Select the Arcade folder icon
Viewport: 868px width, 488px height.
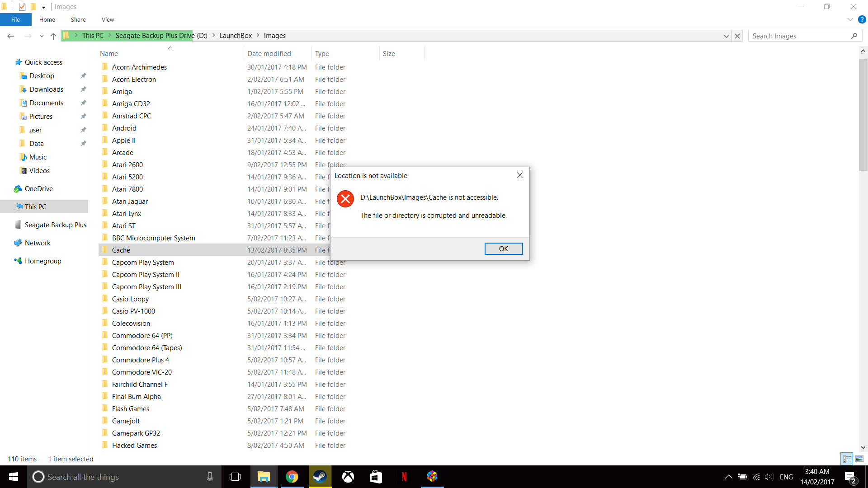click(105, 152)
